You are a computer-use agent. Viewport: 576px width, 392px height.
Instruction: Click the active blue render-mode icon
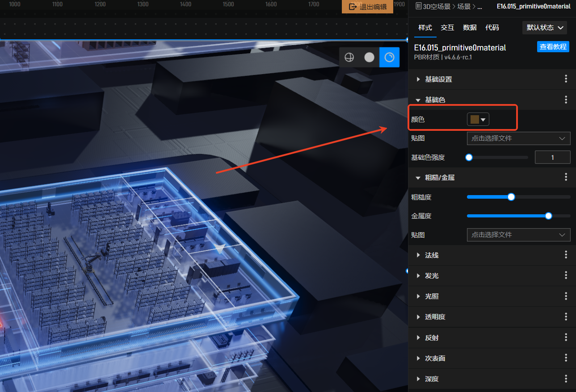389,57
